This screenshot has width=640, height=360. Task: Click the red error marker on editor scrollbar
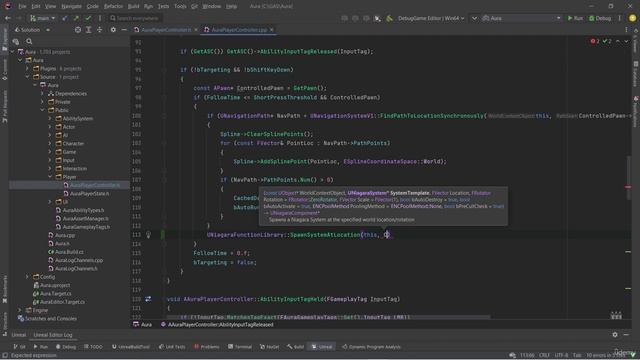[628, 187]
